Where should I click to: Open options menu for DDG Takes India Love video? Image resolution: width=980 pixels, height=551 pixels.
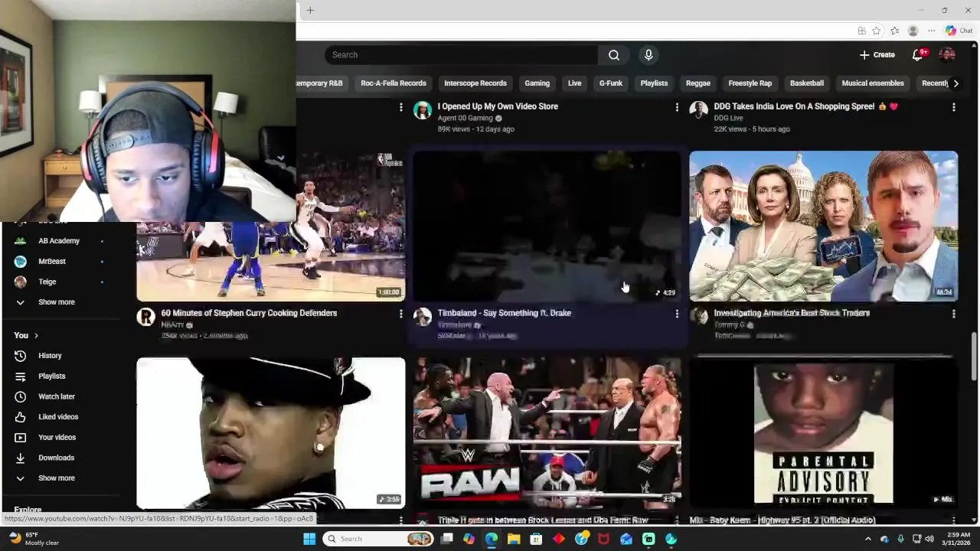(953, 108)
